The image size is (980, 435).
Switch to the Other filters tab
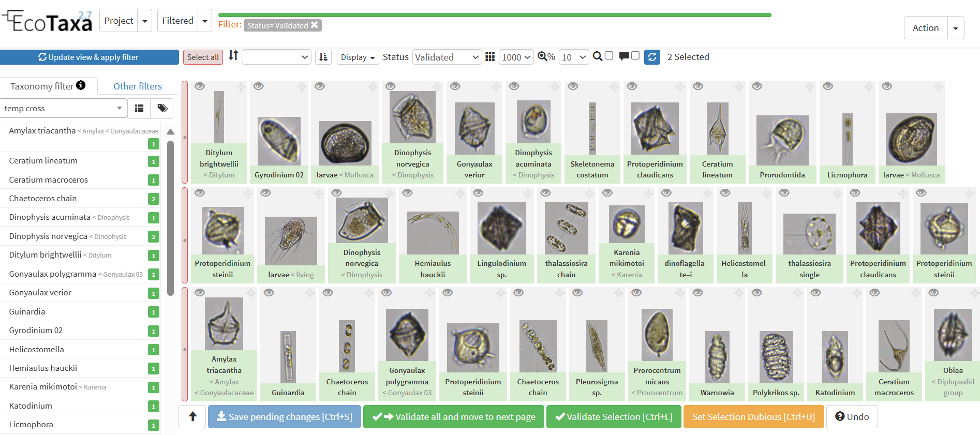click(x=138, y=86)
